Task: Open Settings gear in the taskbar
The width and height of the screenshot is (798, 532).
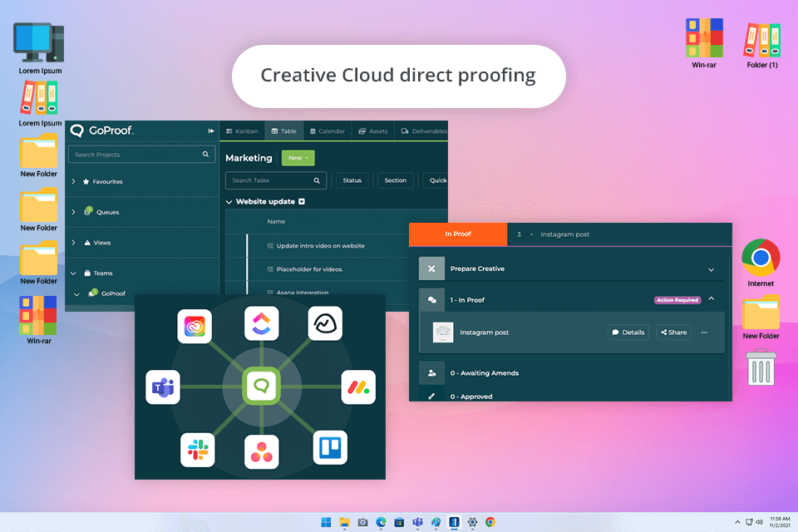Action: pyautogui.click(x=472, y=522)
